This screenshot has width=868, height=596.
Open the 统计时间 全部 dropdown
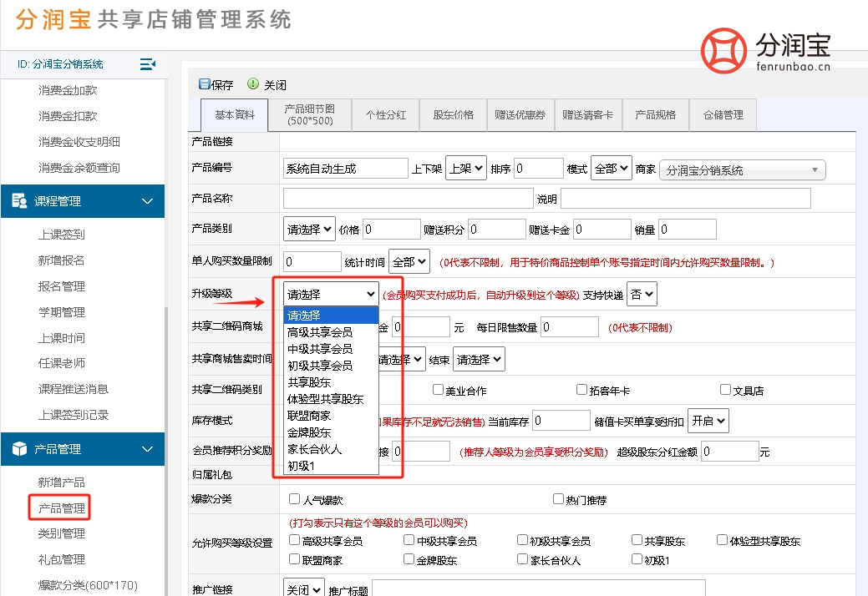tap(409, 260)
